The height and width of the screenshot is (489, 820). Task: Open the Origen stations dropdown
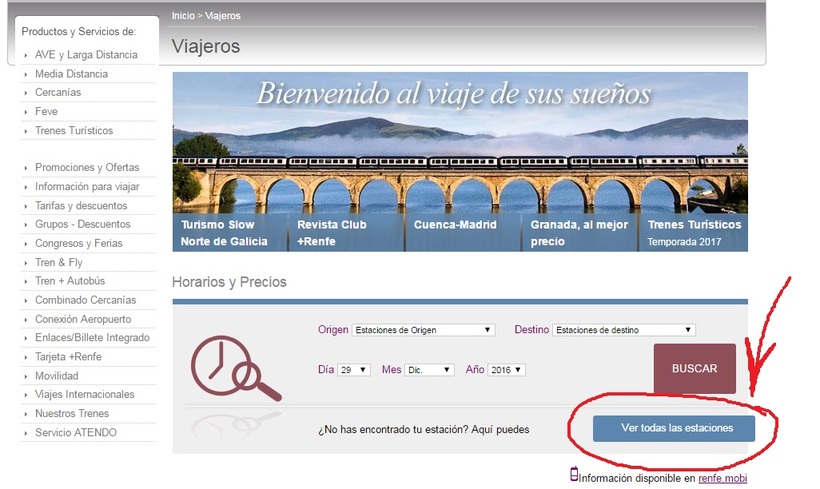(423, 330)
